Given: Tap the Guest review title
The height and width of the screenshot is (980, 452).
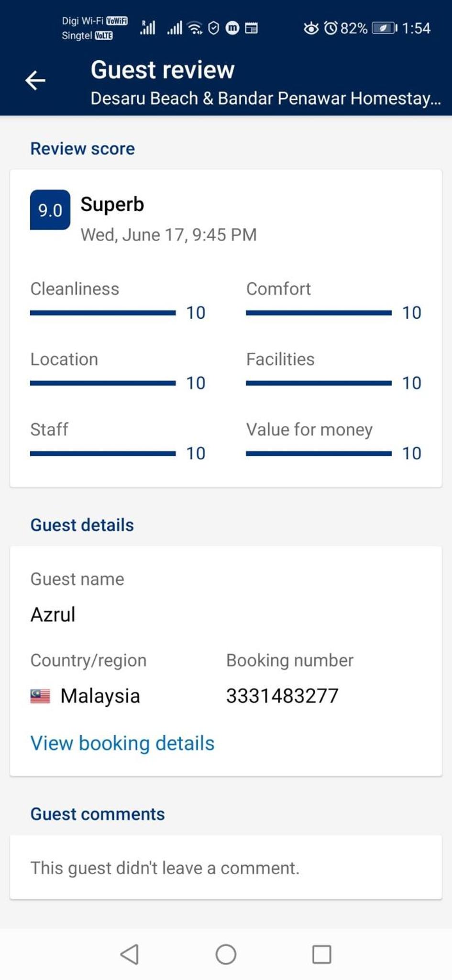Looking at the screenshot, I should pyautogui.click(x=163, y=70).
